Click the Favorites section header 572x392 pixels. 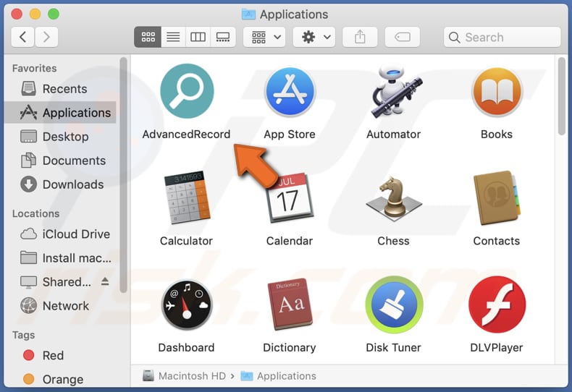click(34, 68)
